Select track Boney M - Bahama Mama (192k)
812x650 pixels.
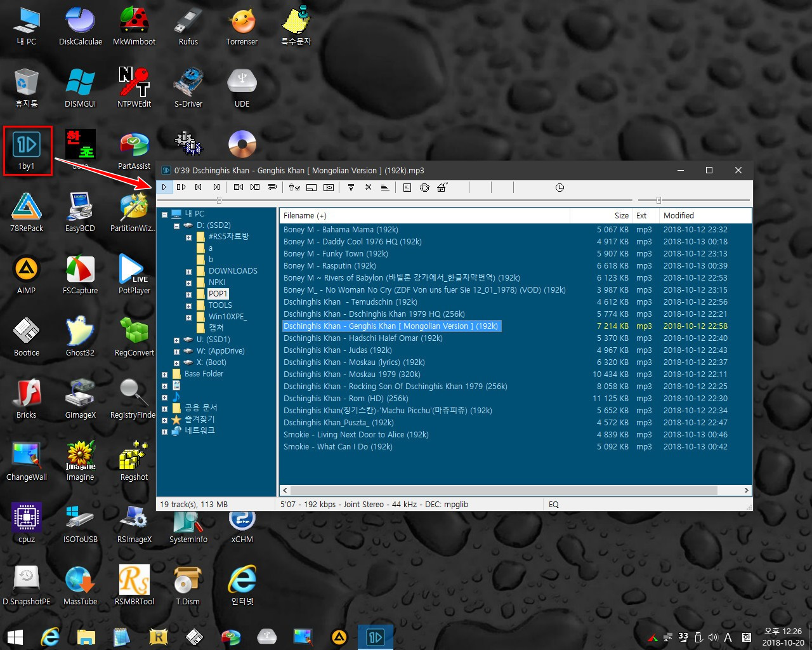pyautogui.click(x=341, y=230)
